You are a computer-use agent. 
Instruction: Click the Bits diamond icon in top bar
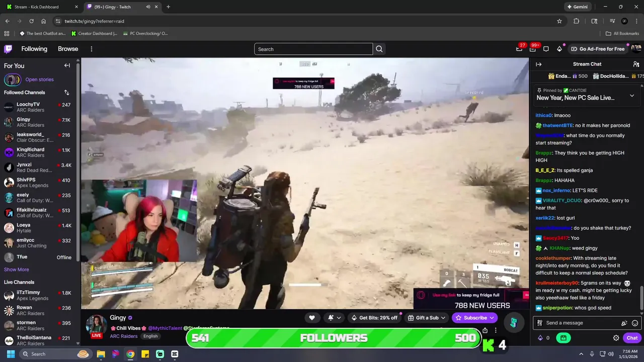click(x=559, y=49)
